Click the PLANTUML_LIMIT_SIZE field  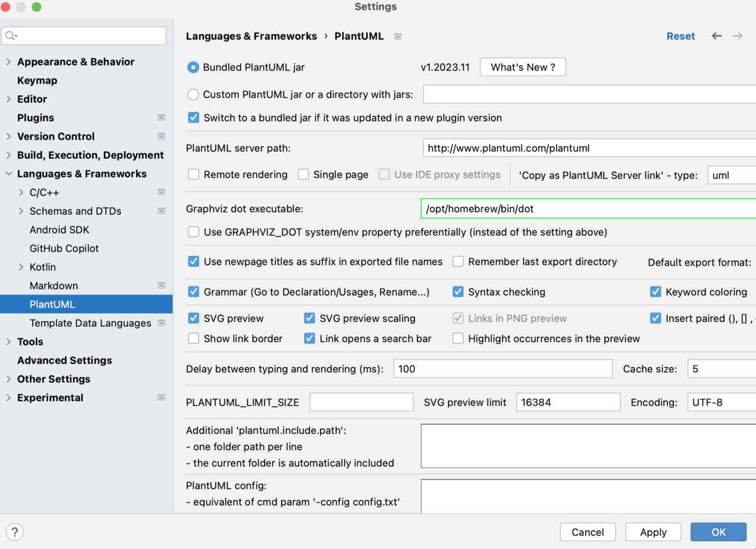coord(362,402)
